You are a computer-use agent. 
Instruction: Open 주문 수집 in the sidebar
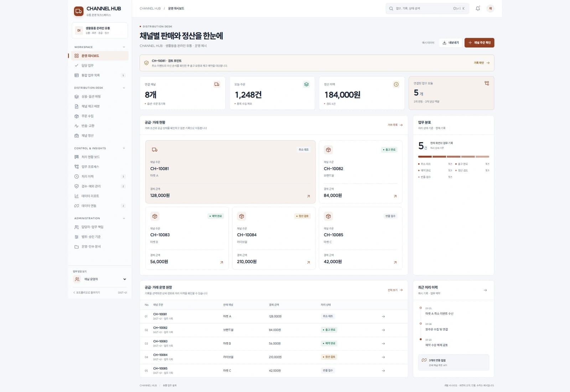pos(100,116)
